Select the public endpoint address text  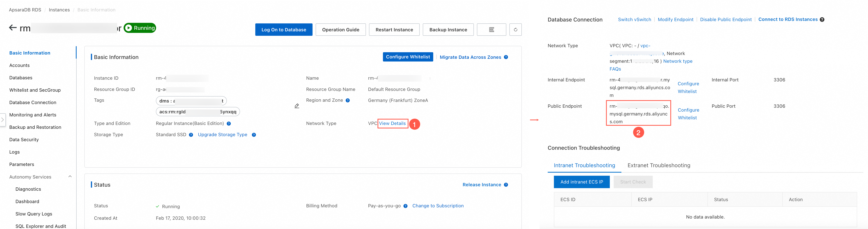tap(639, 114)
